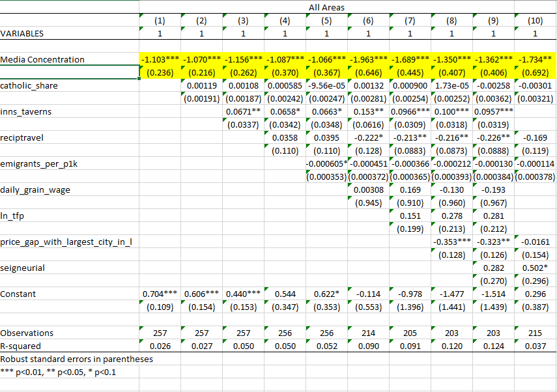Image resolution: width=557 pixels, height=392 pixels.
Task: Click the cell with (0.270)
Action: tap(493, 281)
